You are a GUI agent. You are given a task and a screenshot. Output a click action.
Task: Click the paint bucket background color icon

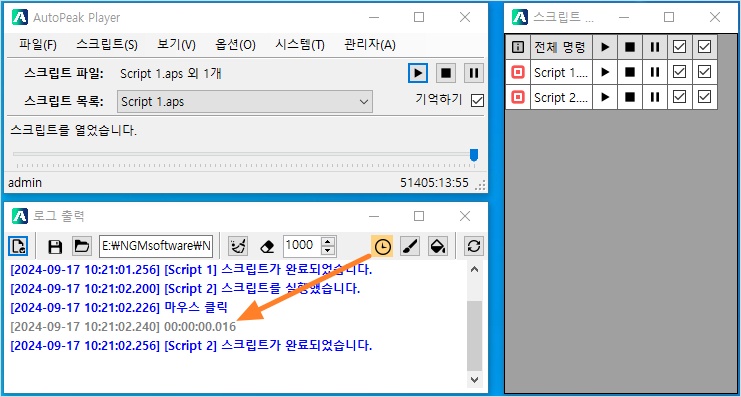pyautogui.click(x=438, y=246)
